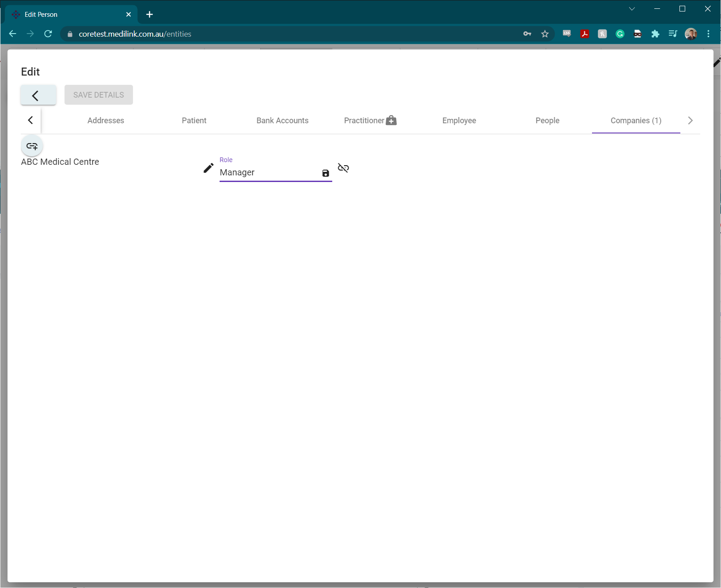Screen dimensions: 721x588
Task: Open the CSS extension icon
Action: [x=567, y=34]
